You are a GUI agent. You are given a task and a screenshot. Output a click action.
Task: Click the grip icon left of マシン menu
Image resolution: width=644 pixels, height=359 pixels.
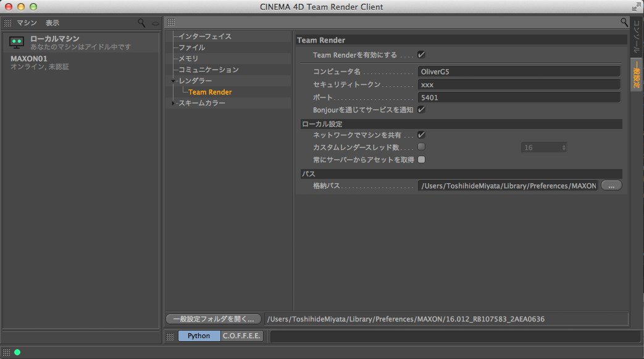(x=7, y=23)
